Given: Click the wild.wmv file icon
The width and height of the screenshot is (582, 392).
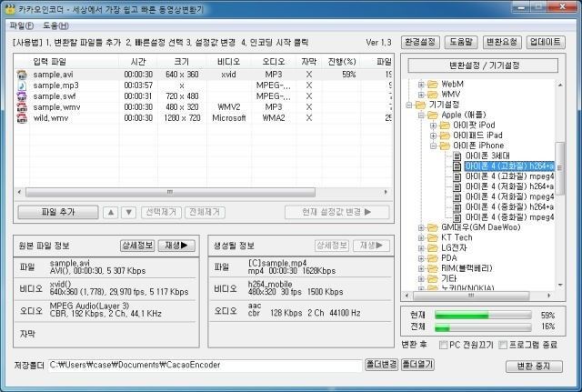Looking at the screenshot, I should (22, 118).
